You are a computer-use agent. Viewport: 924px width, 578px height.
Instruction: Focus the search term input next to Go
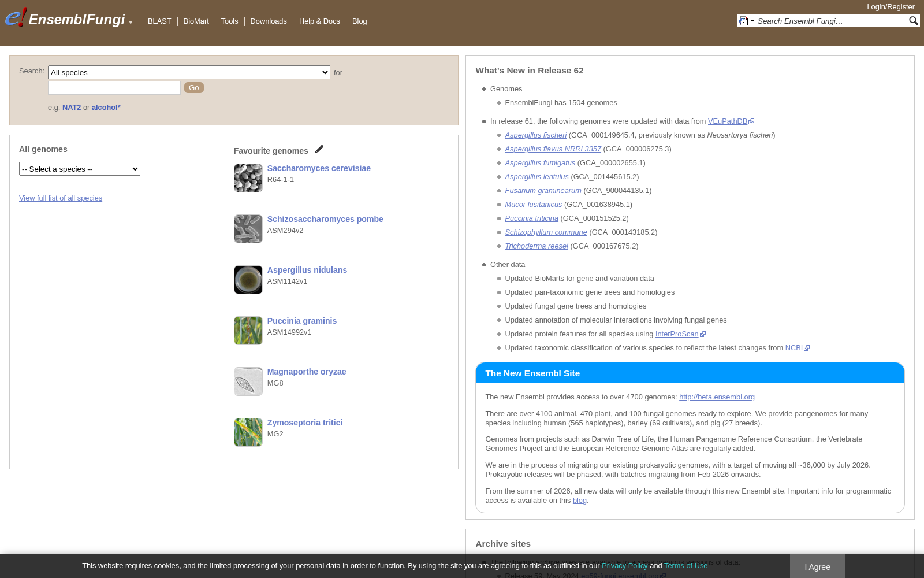click(114, 88)
